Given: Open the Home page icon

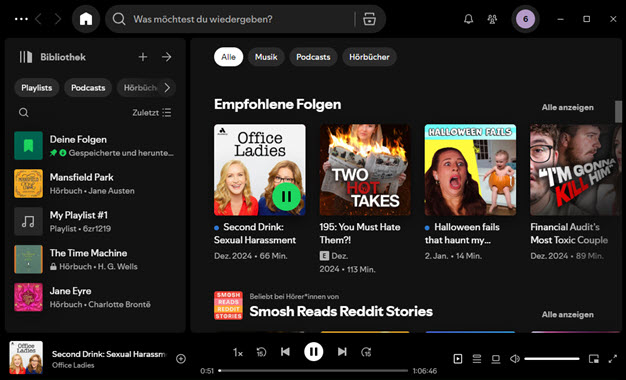Looking at the screenshot, I should (x=86, y=19).
